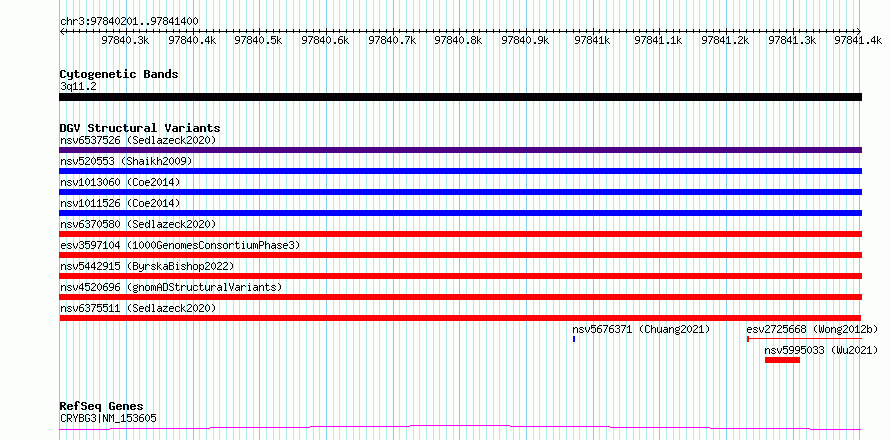Click the 97841.2k ruler tick label
The image size is (890, 440).
pos(725,40)
